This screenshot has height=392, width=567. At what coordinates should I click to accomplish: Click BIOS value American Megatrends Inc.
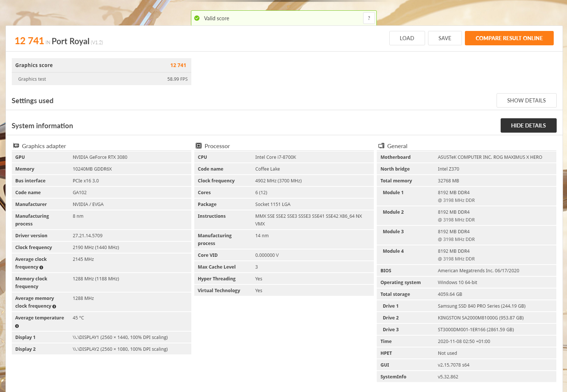click(479, 270)
